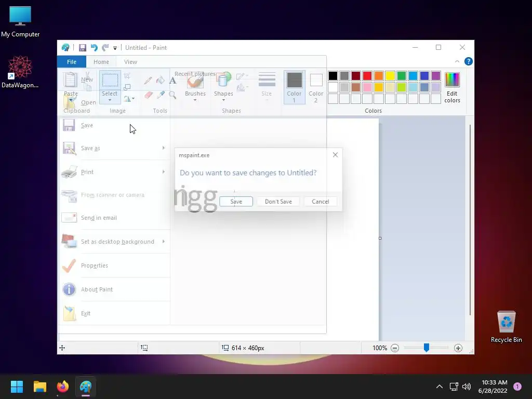This screenshot has height=399, width=532.
Task: Click the Paint icon on taskbar
Action: point(86,387)
